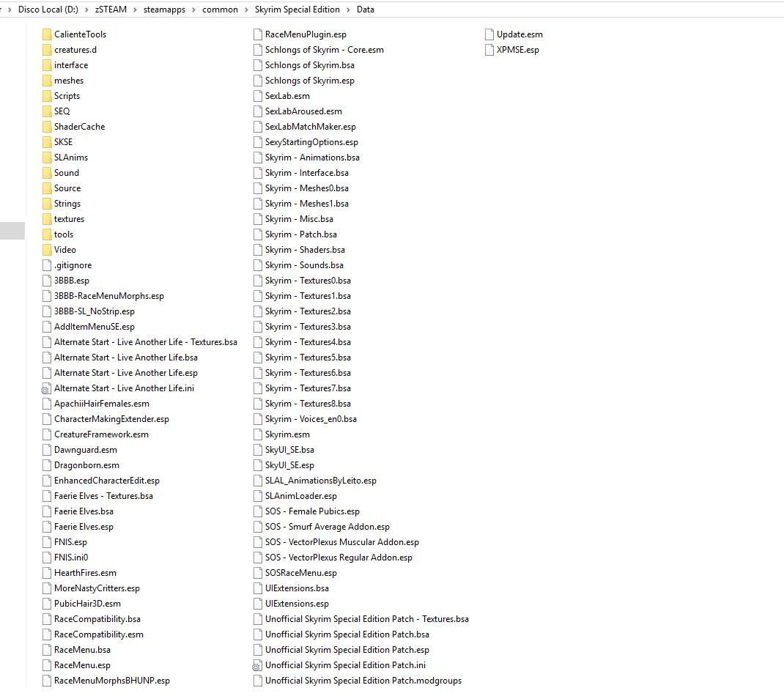Viewport: 784px width, 696px height.
Task: Expand the chevron after steamapps breadcrumb
Action: (194, 10)
